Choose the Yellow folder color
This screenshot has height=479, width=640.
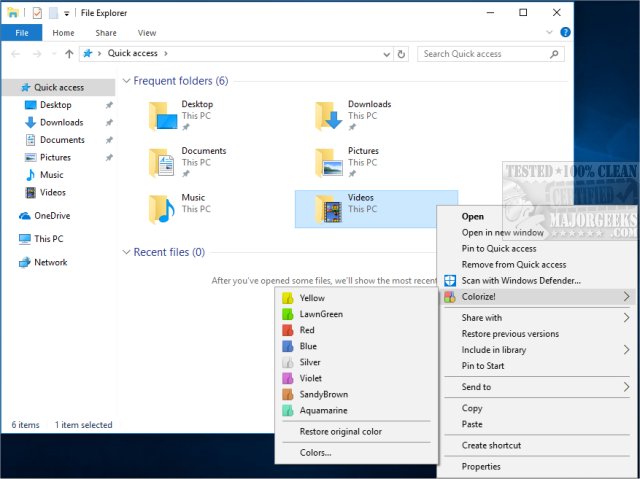312,298
